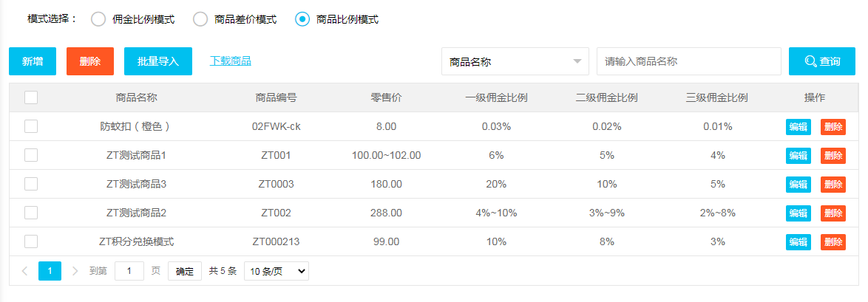The image size is (868, 302).
Task: Click the search magnifier 查询 button
Action: (822, 61)
